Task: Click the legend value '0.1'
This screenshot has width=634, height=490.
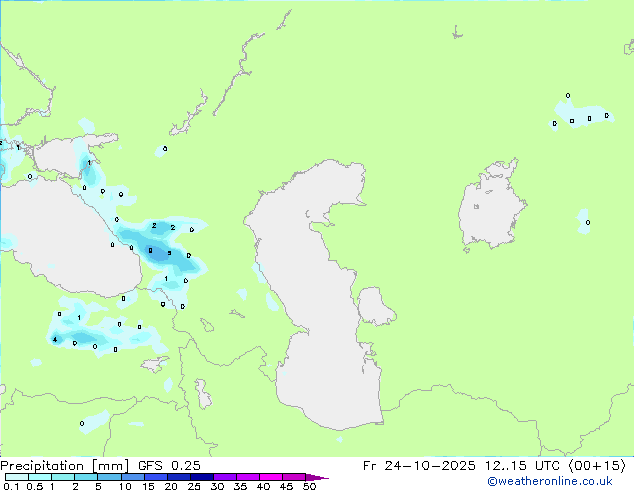Action: tap(11, 486)
